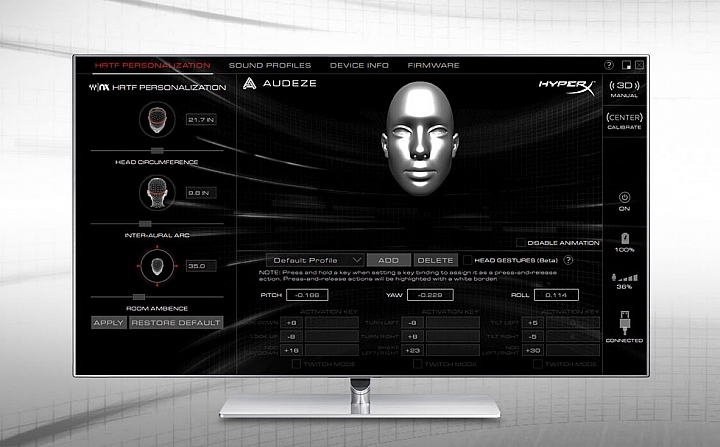This screenshot has width=720, height=447.
Task: Click the Apply button
Action: click(109, 323)
